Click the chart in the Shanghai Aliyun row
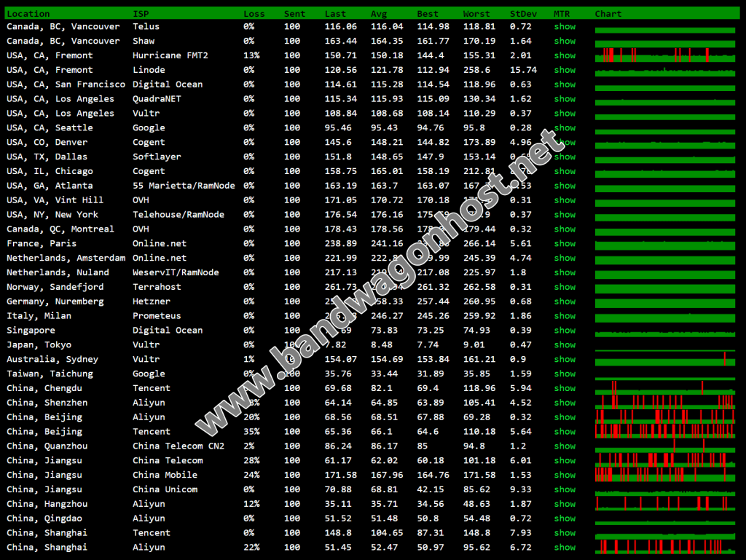Viewport: 746px width, 560px height. coord(665,547)
